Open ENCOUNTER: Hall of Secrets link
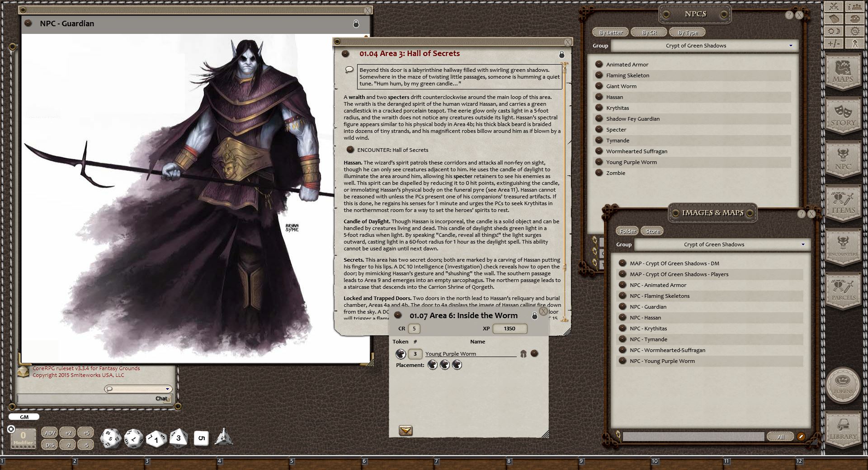Image resolution: width=868 pixels, height=470 pixels. point(392,150)
